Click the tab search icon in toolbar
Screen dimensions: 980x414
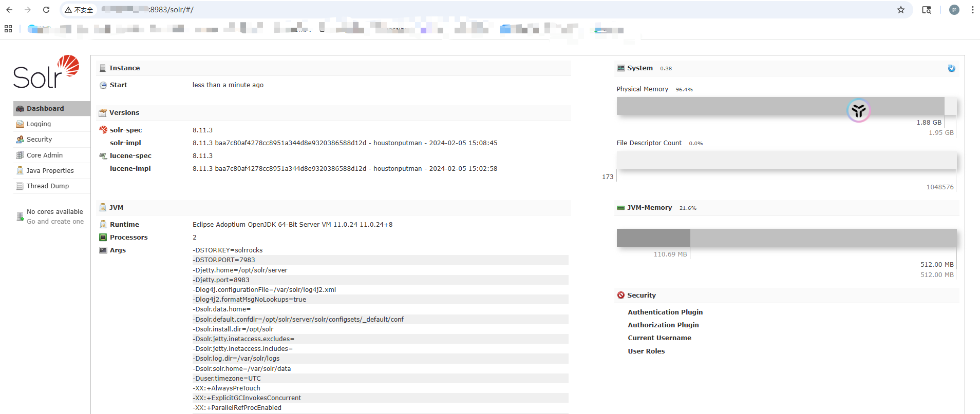(927, 10)
